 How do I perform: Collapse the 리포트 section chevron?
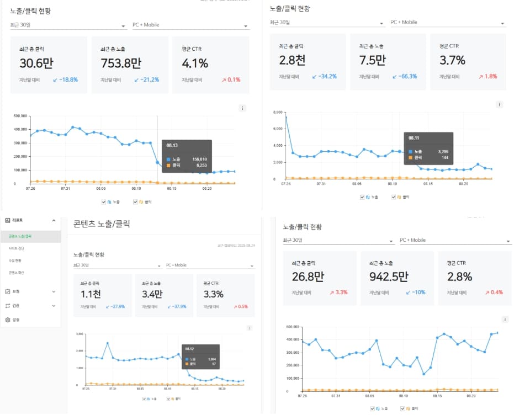click(54, 220)
